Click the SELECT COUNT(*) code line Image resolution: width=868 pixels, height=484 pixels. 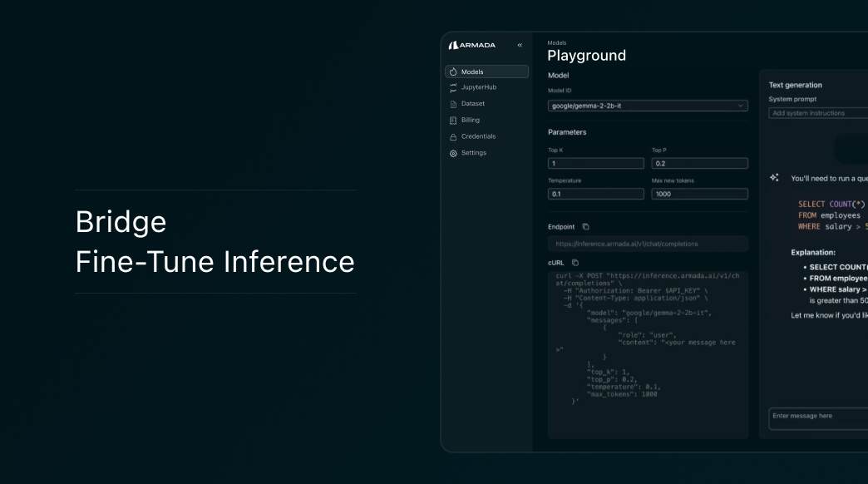pyautogui.click(x=831, y=205)
